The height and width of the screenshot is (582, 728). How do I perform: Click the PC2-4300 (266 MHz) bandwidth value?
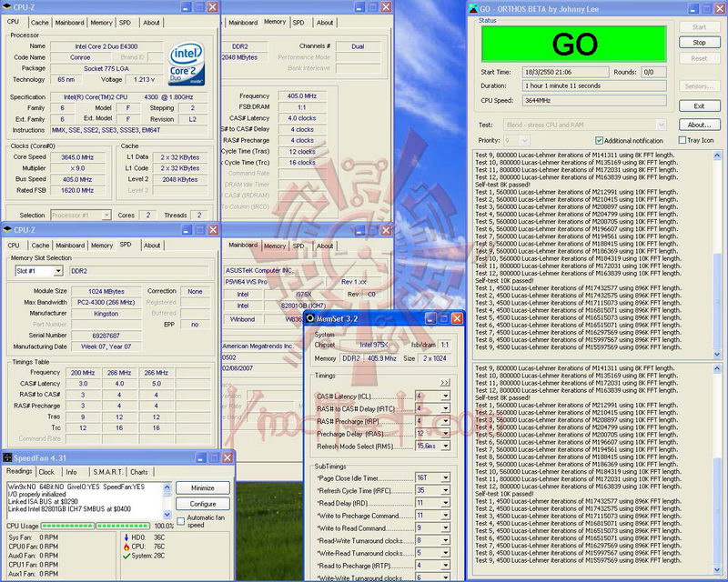click(x=106, y=302)
